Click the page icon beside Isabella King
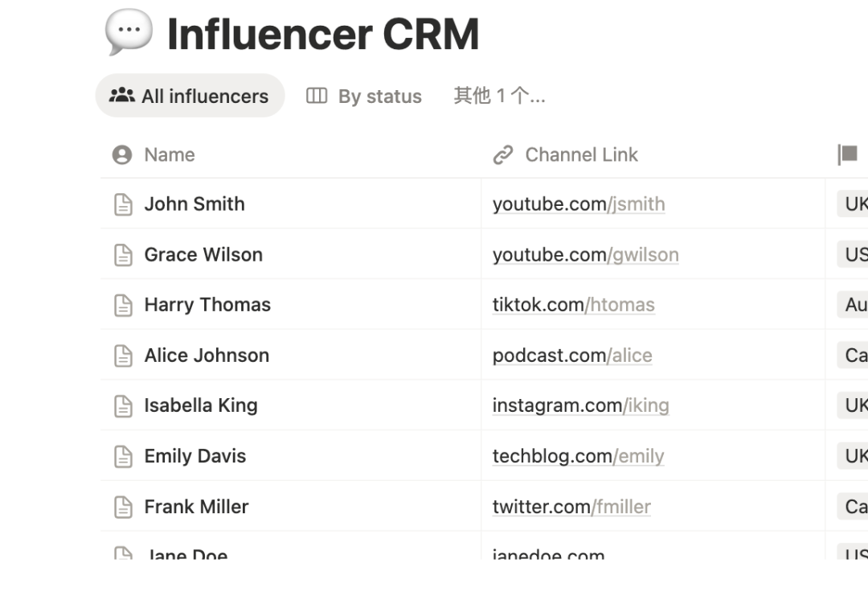Screen dimensions: 868x592 (x=123, y=405)
